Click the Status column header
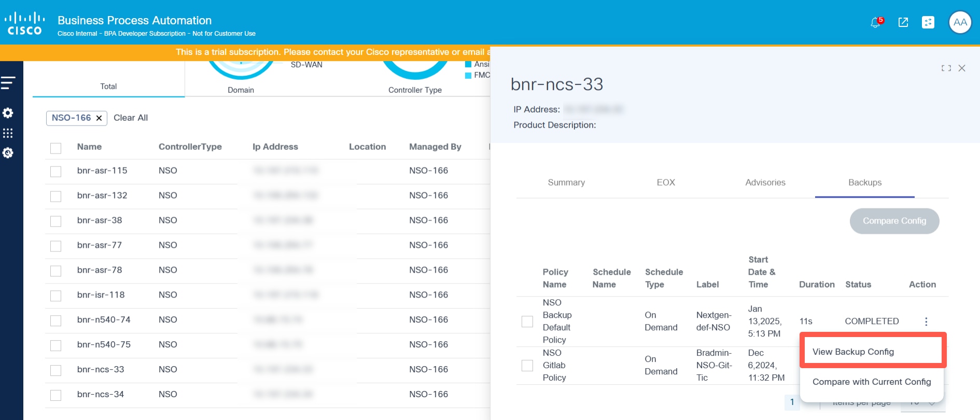This screenshot has height=420, width=980. click(858, 285)
